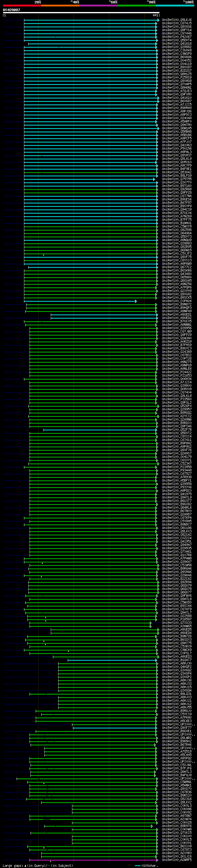The image size is (197, 868).
Task: Click the UniRef100_A7J2I4 hit label
Action: coord(177,382)
